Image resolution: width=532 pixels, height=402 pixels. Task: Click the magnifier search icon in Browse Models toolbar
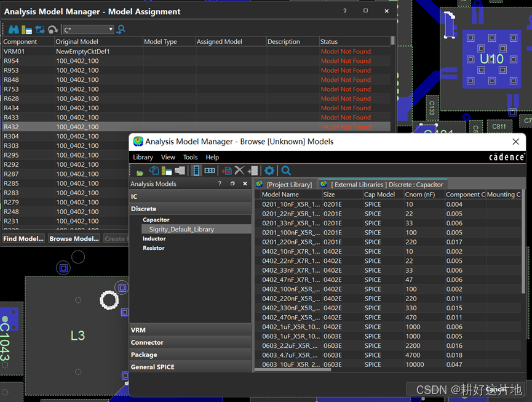pyautogui.click(x=286, y=171)
